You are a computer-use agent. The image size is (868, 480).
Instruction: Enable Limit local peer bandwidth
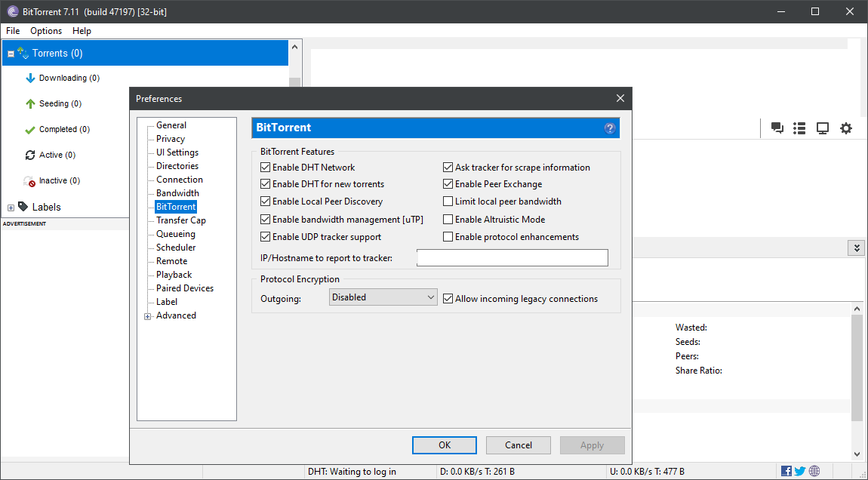[448, 202]
